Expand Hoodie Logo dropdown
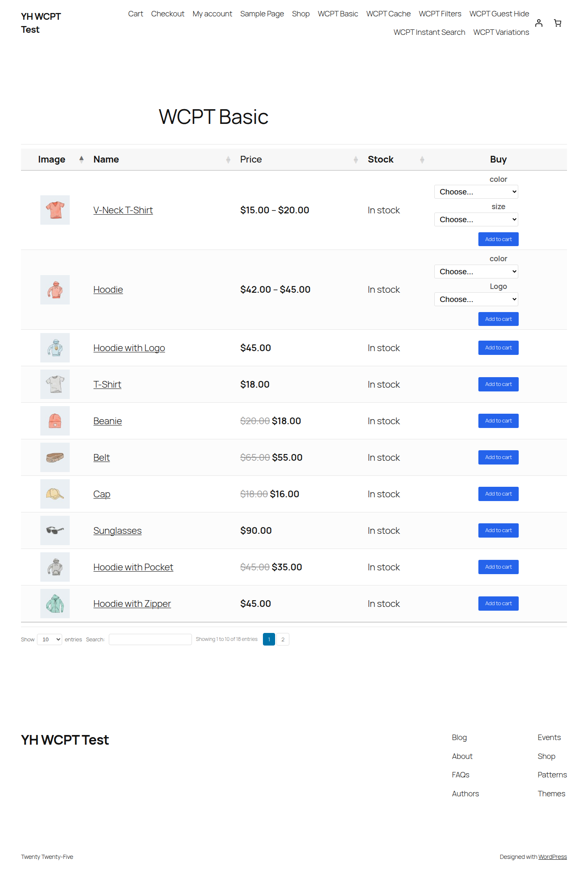 tap(476, 299)
